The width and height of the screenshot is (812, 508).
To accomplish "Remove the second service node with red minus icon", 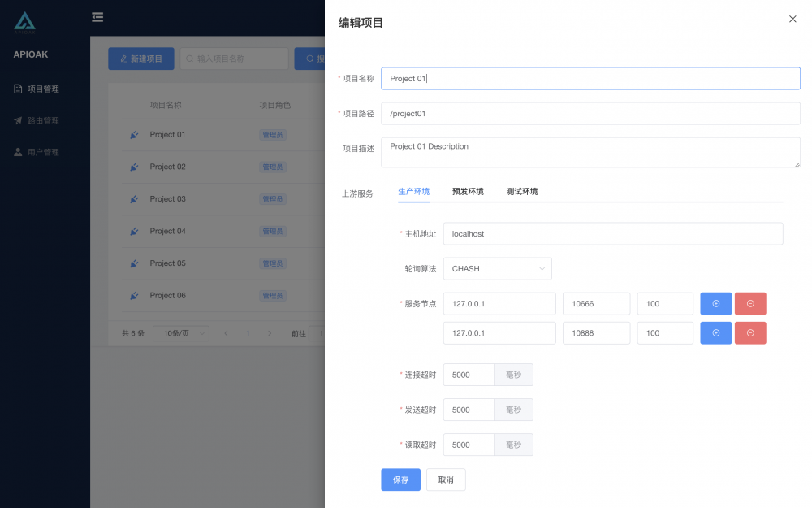I will coord(750,332).
